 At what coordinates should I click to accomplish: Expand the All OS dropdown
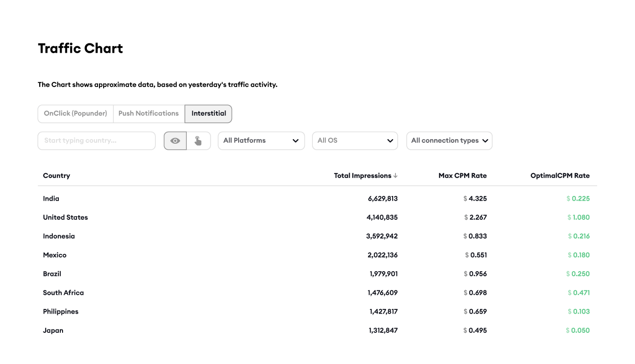coord(354,141)
